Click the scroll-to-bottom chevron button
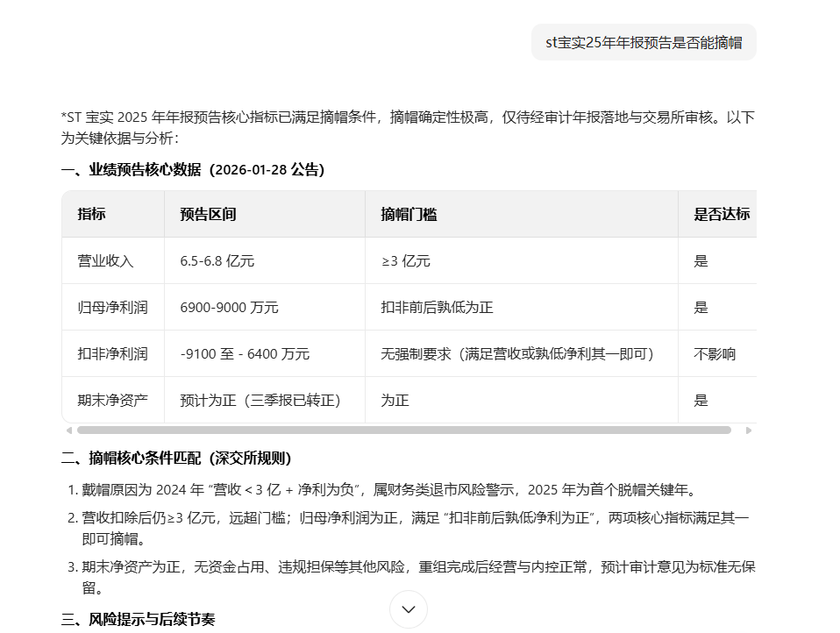 [x=409, y=609]
